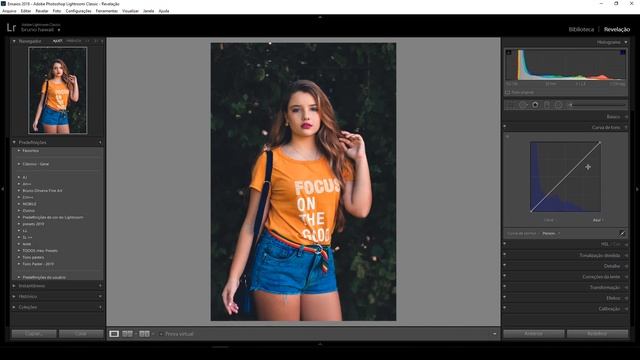Toggle the Prova virtual checkbox
This screenshot has width=640, height=360.
coord(161,334)
